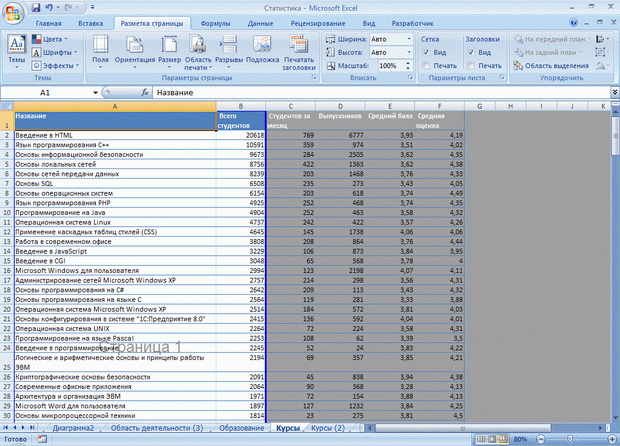Open the Name Box dropdown arrow

(x=95, y=93)
